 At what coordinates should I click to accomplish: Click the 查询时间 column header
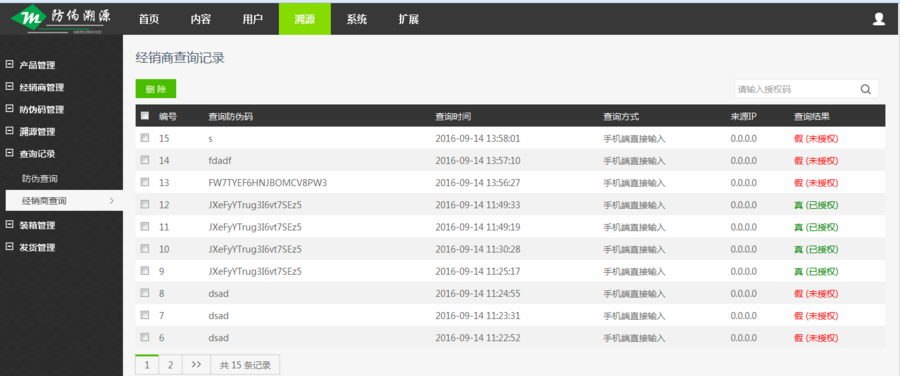point(453,116)
